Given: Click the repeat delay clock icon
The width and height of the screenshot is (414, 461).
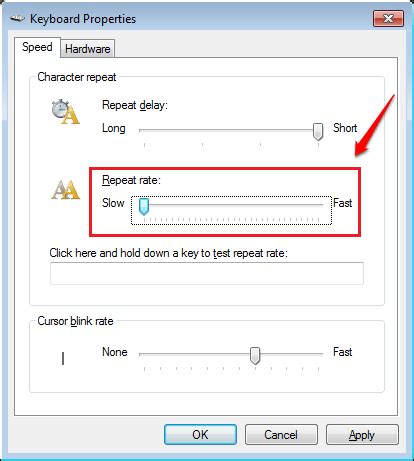Looking at the screenshot, I should point(65,111).
